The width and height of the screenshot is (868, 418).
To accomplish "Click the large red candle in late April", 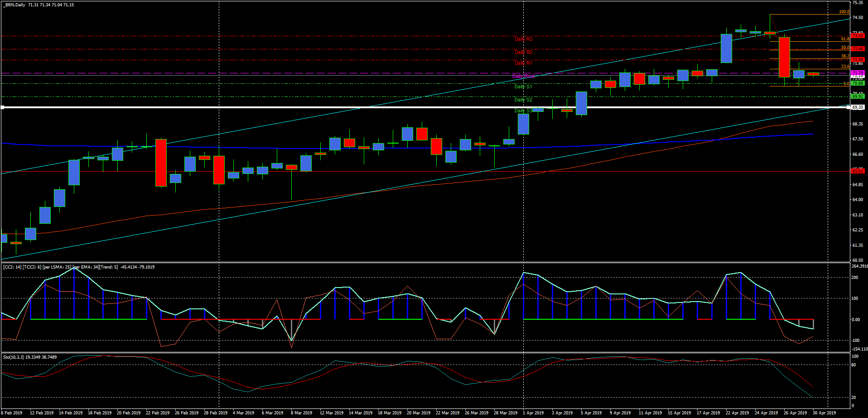I will point(784,57).
